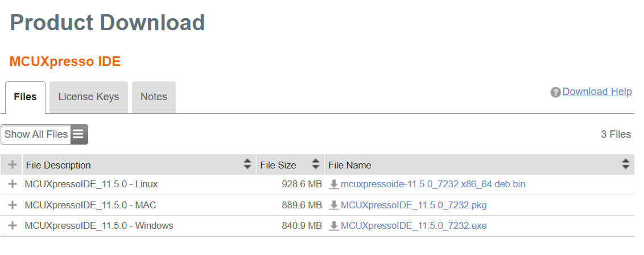644x255 pixels.
Task: Switch to the License Keys tab
Action: pos(89,97)
